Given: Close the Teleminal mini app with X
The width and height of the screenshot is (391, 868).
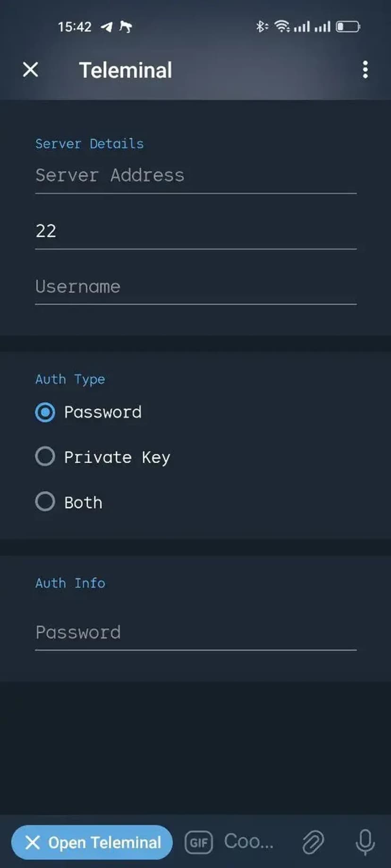Looking at the screenshot, I should pos(31,70).
